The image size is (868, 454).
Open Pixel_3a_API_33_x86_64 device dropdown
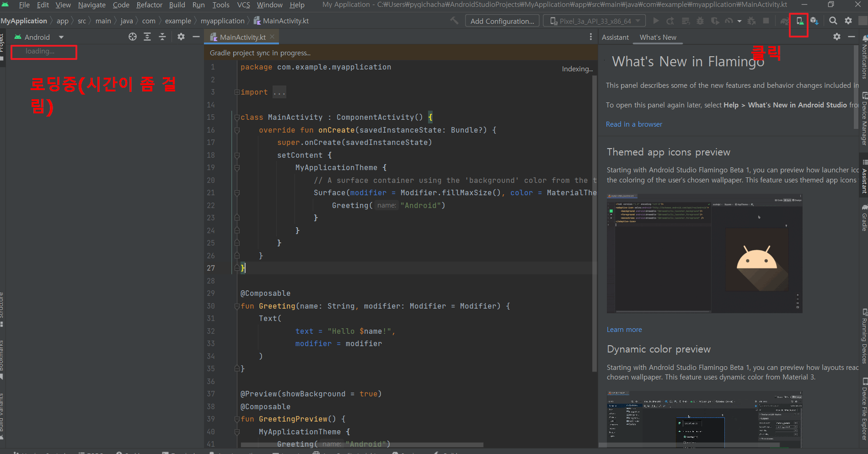click(x=594, y=21)
